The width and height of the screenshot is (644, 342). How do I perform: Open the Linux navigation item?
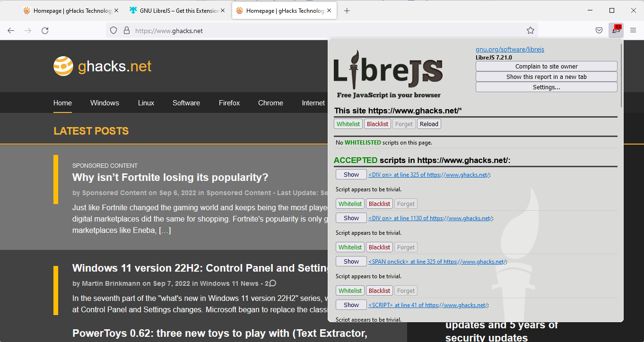(x=146, y=103)
